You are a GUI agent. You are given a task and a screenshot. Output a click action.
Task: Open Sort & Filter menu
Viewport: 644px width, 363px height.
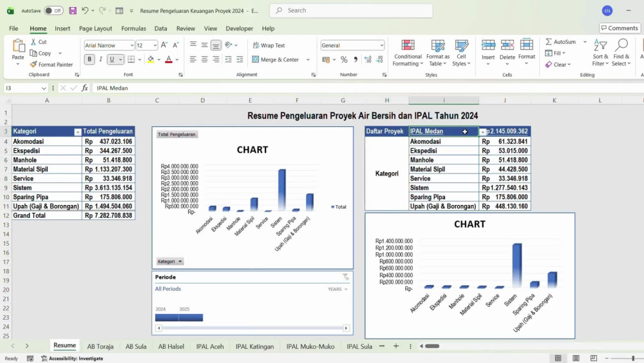coord(600,53)
